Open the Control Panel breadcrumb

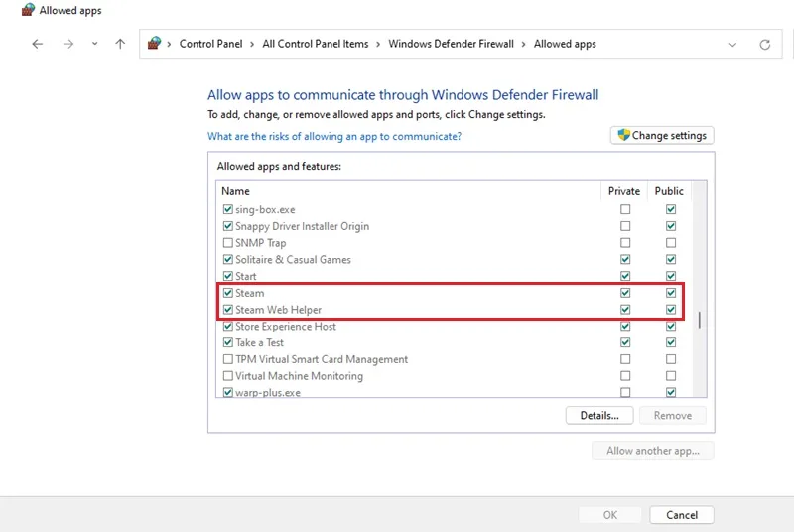210,44
